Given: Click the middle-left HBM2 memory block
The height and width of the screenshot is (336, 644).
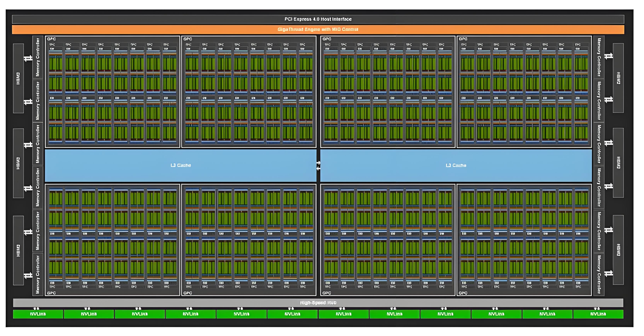Looking at the screenshot, I should (18, 163).
